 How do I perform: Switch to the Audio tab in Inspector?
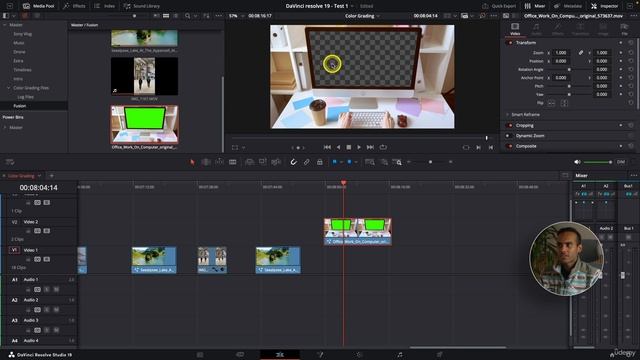pyautogui.click(x=536, y=29)
